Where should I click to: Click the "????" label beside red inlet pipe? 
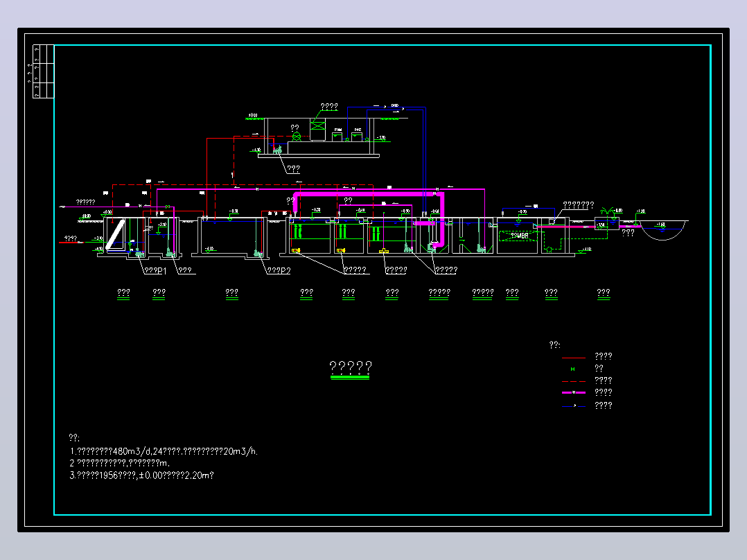(71, 238)
